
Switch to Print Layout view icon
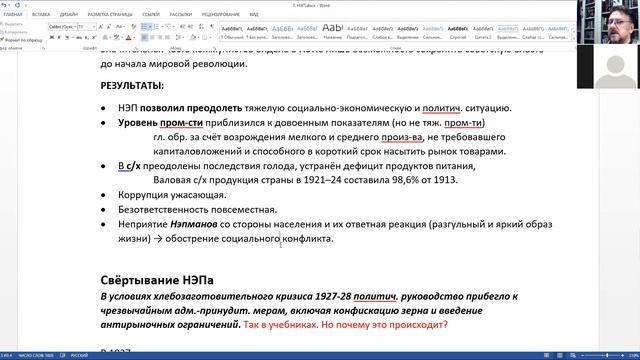coord(560,356)
